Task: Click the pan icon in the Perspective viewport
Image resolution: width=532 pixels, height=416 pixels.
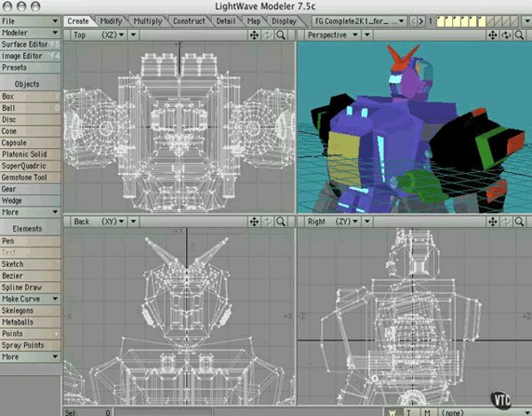Action: [493, 35]
